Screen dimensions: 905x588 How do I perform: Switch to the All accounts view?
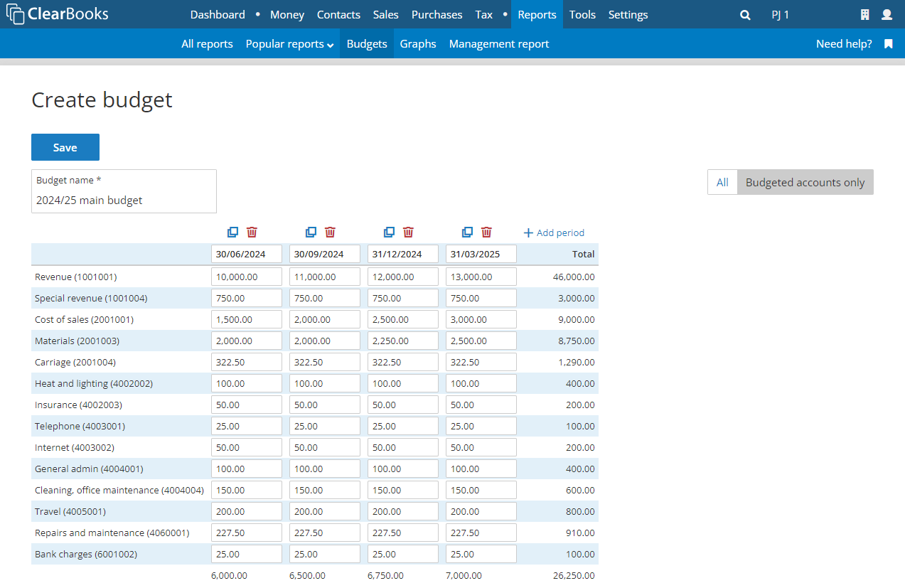point(722,182)
